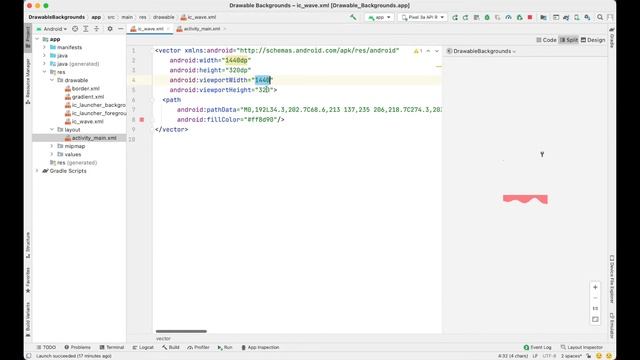640x360 pixels.
Task: Click the green Debug app bug icon
Action: pyautogui.click(x=487, y=17)
